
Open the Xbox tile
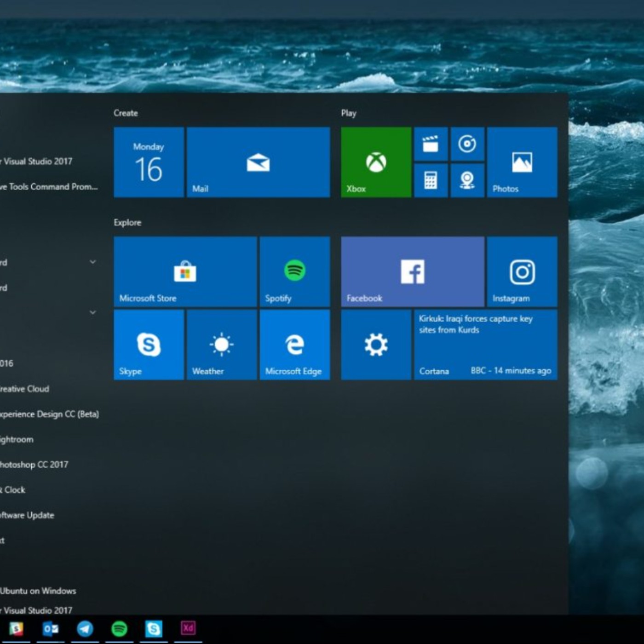click(376, 162)
